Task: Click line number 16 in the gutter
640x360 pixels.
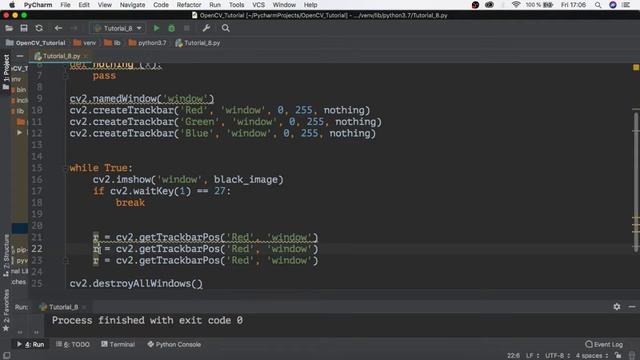Action: point(37,180)
